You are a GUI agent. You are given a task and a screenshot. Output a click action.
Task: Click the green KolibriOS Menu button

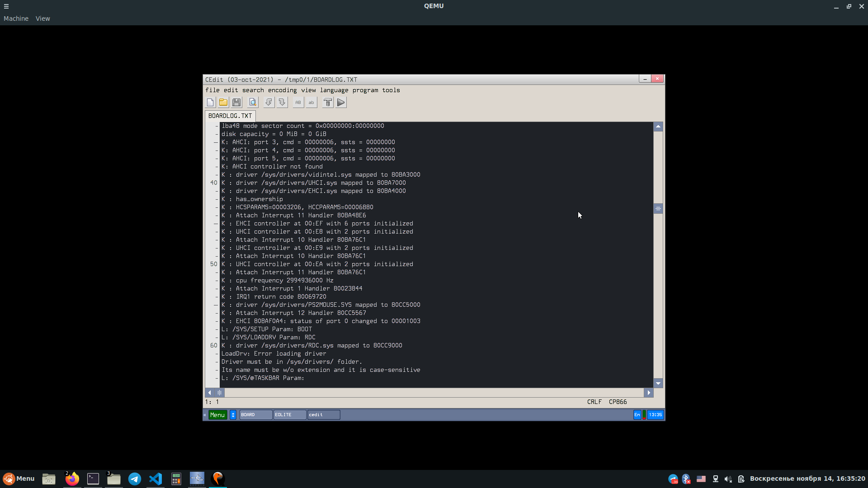coord(217,415)
